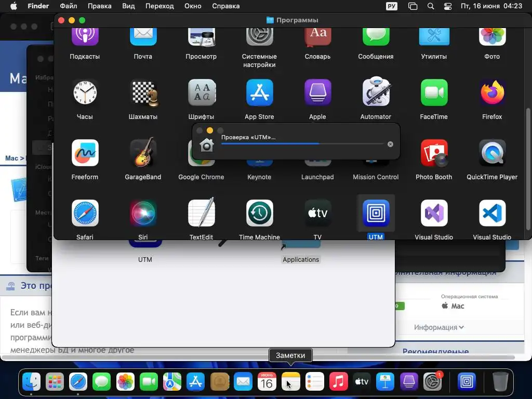This screenshot has width=532, height=399.
Task: Open Maps from the Dock
Action: pyautogui.click(x=172, y=381)
